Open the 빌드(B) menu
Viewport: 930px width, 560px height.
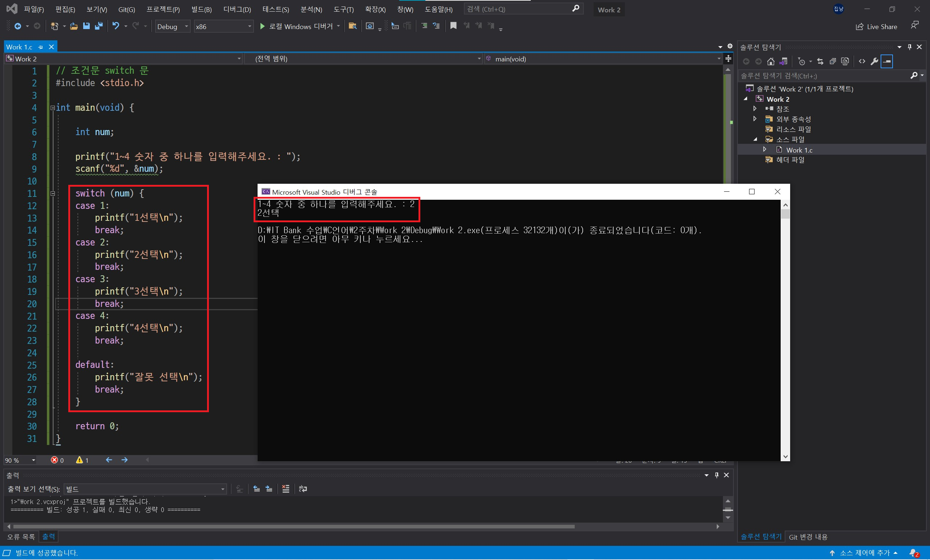coord(201,9)
